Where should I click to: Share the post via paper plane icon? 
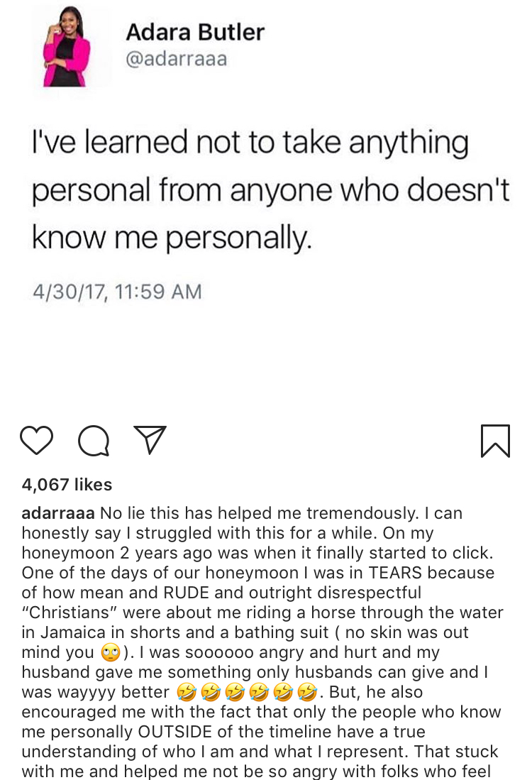[x=150, y=439]
